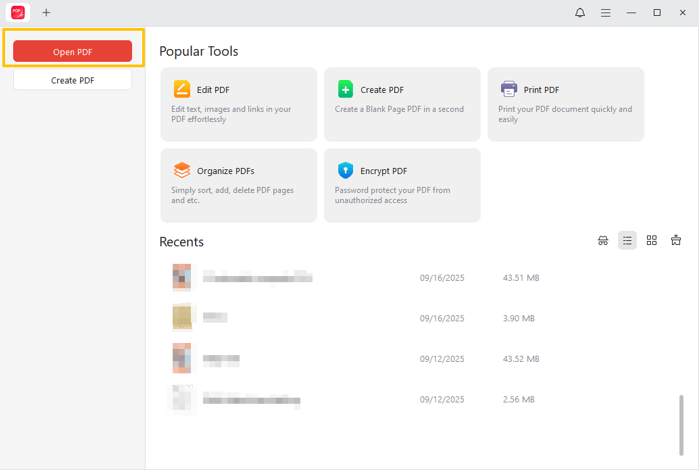Select the Print PDF printer icon
Image resolution: width=700 pixels, height=472 pixels.
point(508,89)
